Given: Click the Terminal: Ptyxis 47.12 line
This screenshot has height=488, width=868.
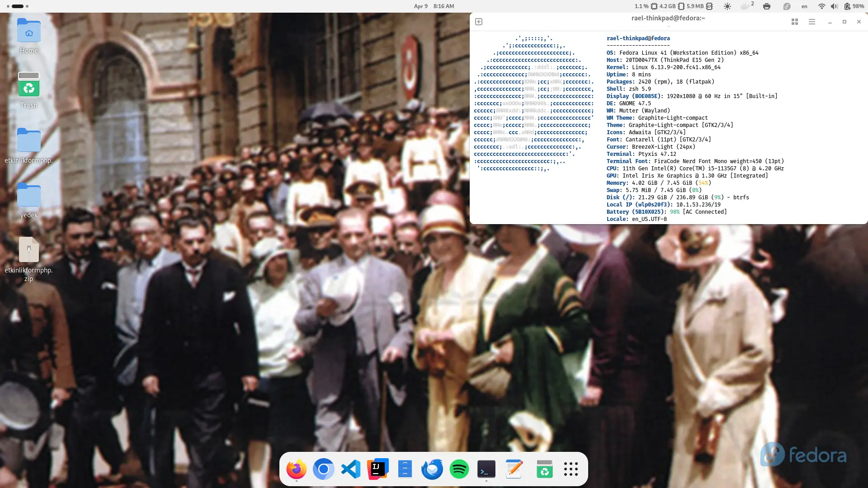Looking at the screenshot, I should click(x=641, y=154).
